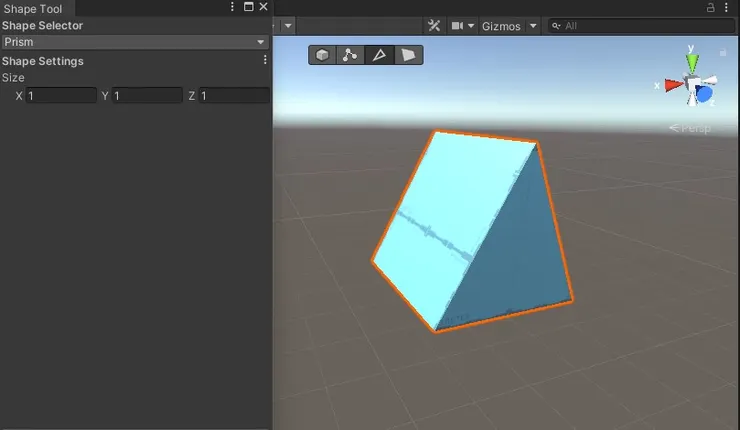Open the Gizmos dropdown arrow
Viewport: 740px width, 430px height.
click(533, 26)
